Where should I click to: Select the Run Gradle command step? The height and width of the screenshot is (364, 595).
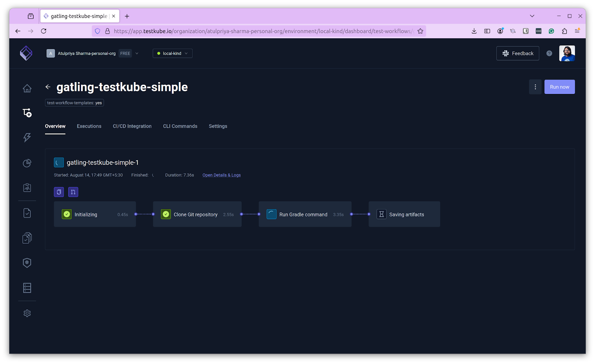[x=305, y=214]
